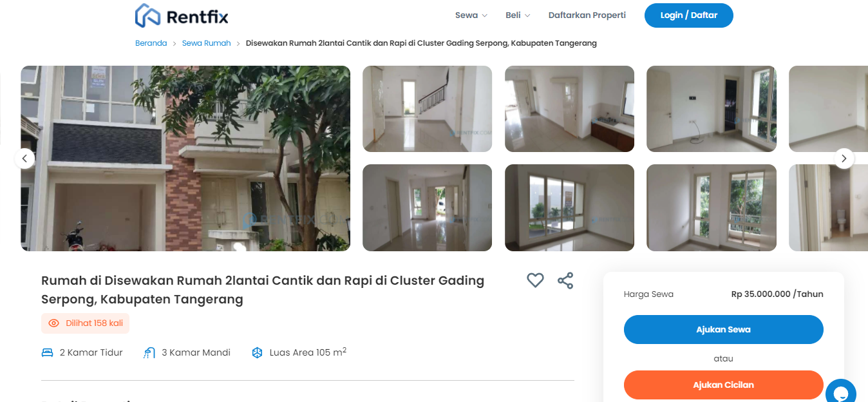Click the Rentfix logo icon
Screen dimensions: 868x402
point(147,15)
